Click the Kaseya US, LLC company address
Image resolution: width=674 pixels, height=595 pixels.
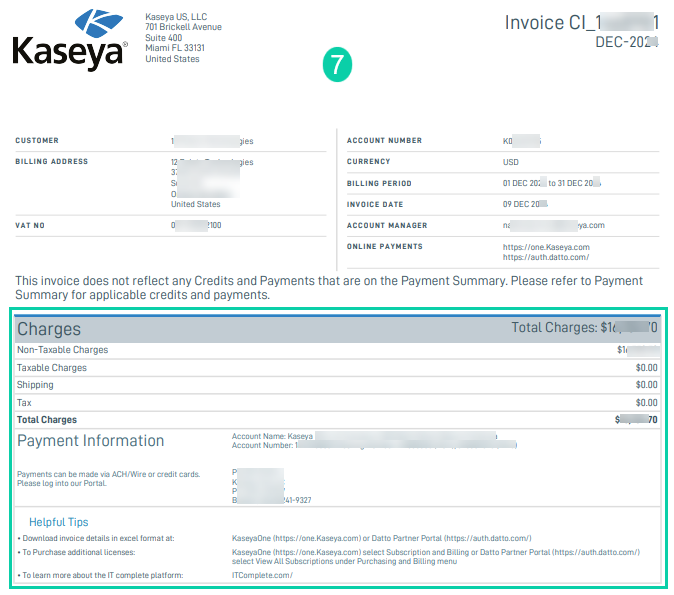[x=184, y=38]
